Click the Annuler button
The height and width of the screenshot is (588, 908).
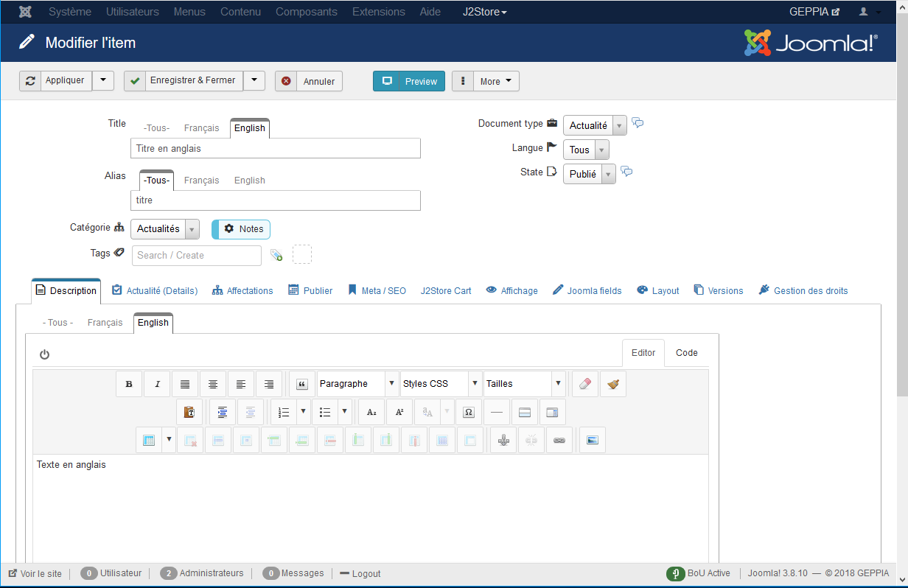(x=309, y=81)
